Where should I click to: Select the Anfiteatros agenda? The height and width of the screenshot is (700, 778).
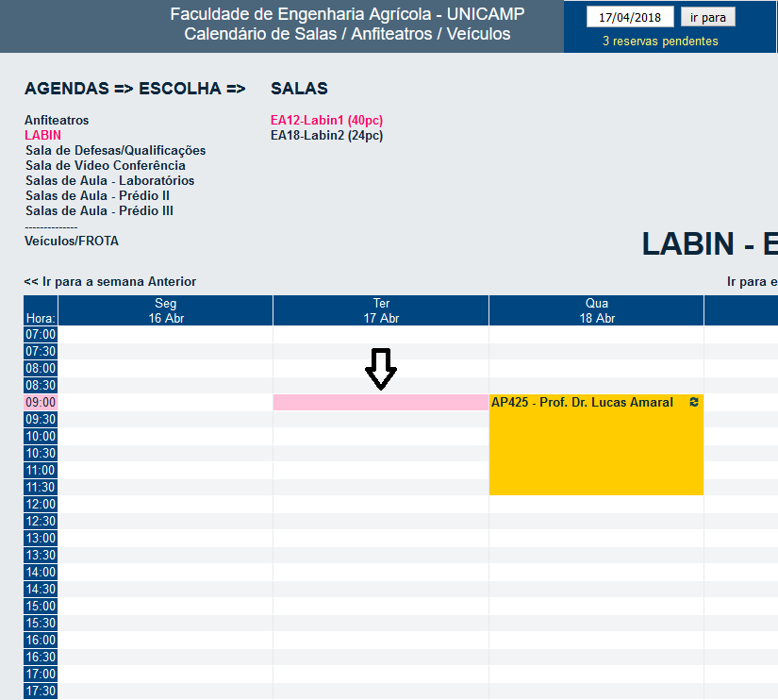coord(57,120)
